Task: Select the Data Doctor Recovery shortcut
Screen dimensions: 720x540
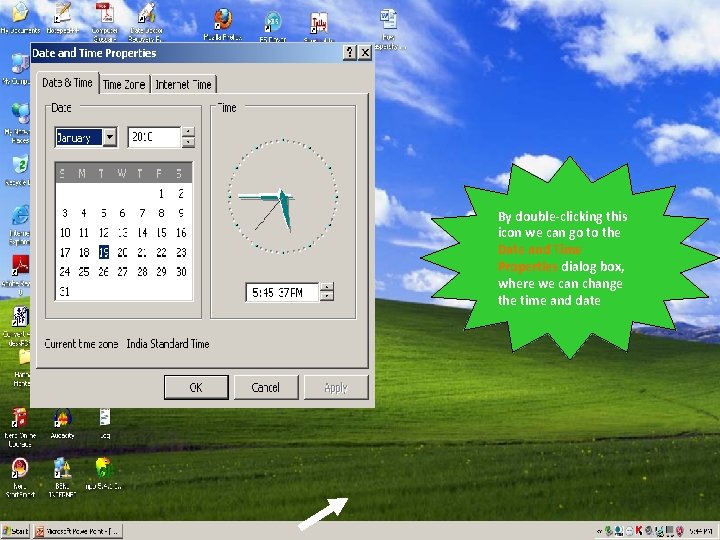Action: tap(146, 21)
